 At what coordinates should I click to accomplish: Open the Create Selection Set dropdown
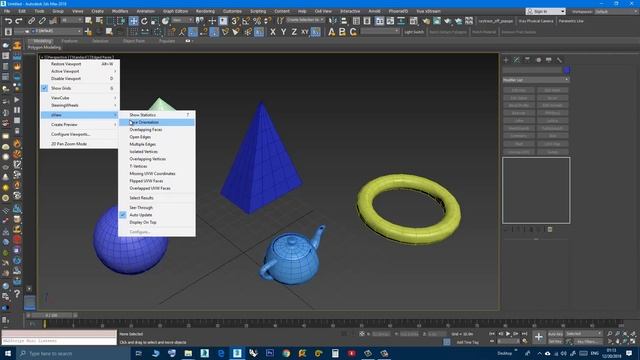(x=305, y=20)
